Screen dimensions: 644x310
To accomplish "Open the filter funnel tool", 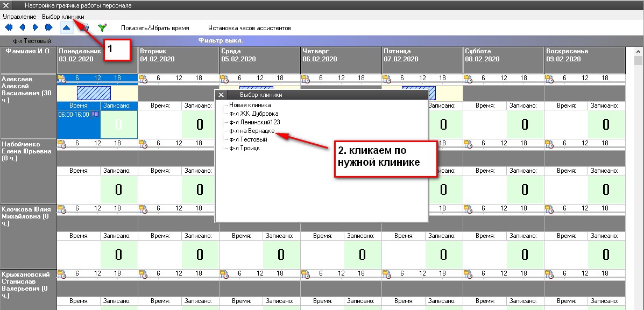I will point(102,27).
